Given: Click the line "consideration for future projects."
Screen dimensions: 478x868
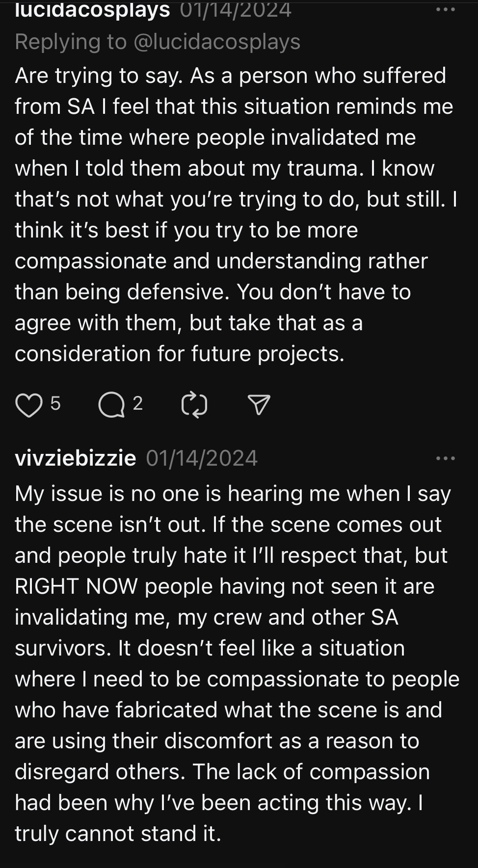Looking at the screenshot, I should point(180,354).
